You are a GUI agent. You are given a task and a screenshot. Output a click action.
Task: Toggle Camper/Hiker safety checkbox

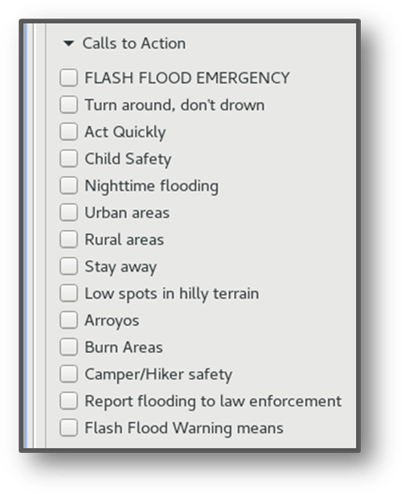tap(69, 374)
